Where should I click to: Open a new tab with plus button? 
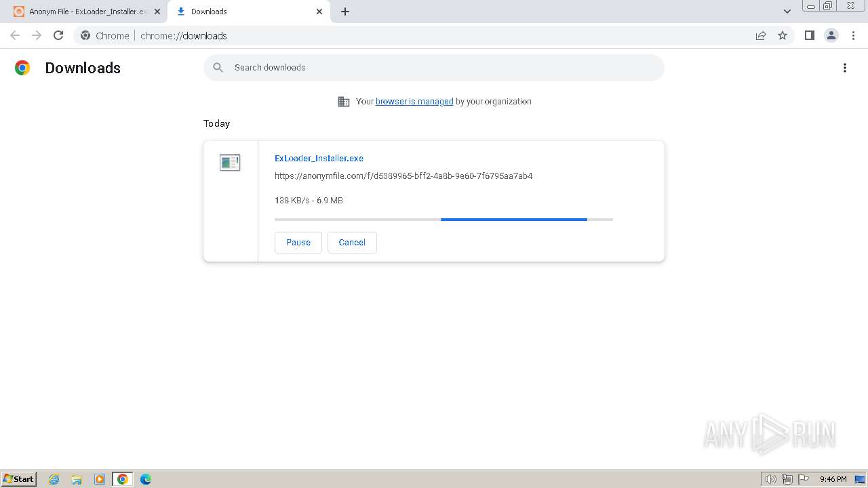(x=345, y=12)
